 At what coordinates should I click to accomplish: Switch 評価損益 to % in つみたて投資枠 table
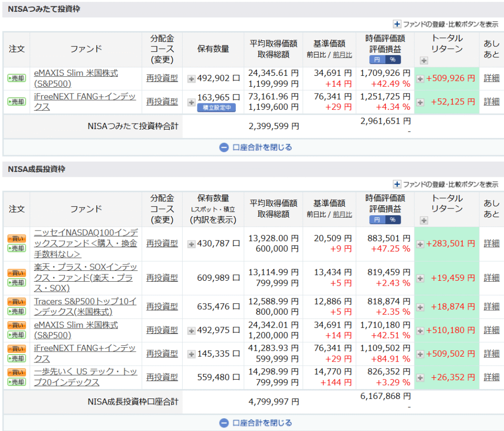click(x=393, y=60)
